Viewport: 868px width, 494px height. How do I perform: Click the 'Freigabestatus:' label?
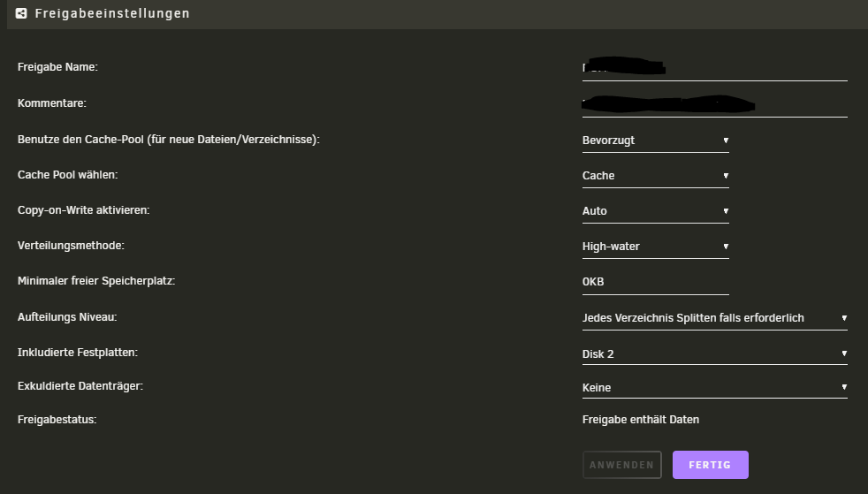click(57, 420)
